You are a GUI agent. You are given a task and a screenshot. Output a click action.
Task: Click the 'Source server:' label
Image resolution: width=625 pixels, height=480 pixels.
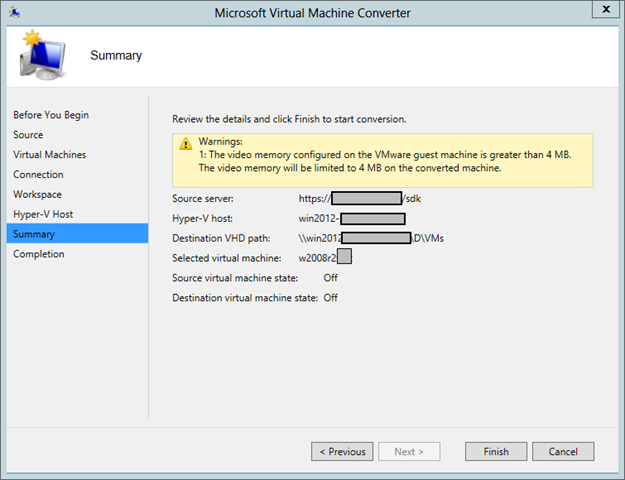pos(203,199)
